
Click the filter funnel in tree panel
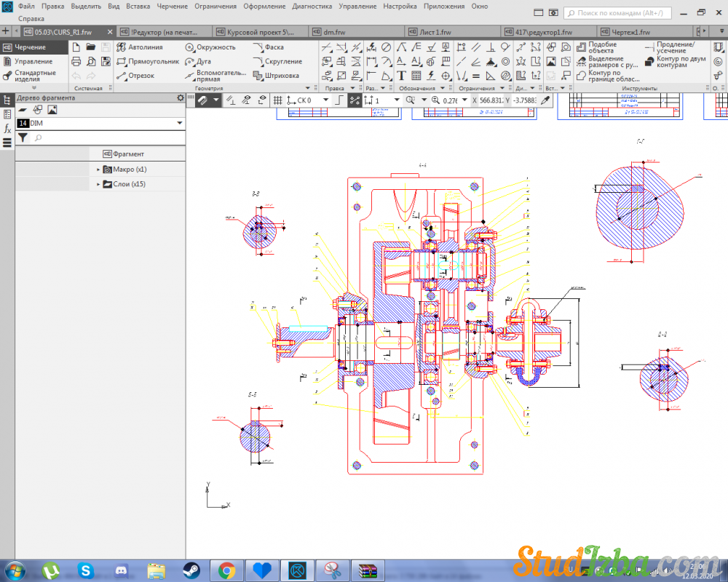23,137
